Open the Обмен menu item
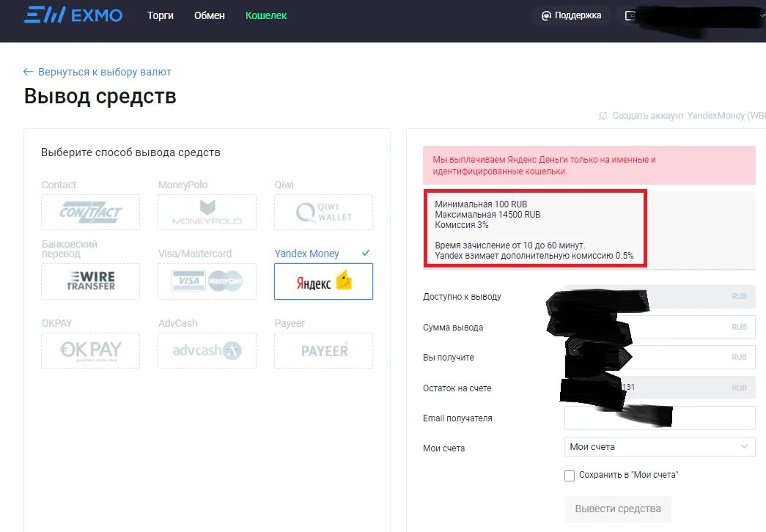Image resolution: width=766 pixels, height=532 pixels. coord(209,15)
